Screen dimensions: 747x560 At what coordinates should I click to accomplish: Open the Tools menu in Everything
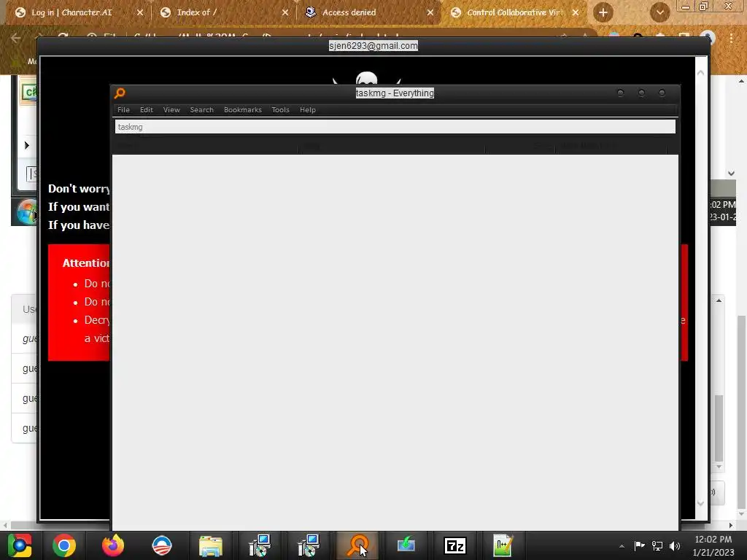(280, 109)
